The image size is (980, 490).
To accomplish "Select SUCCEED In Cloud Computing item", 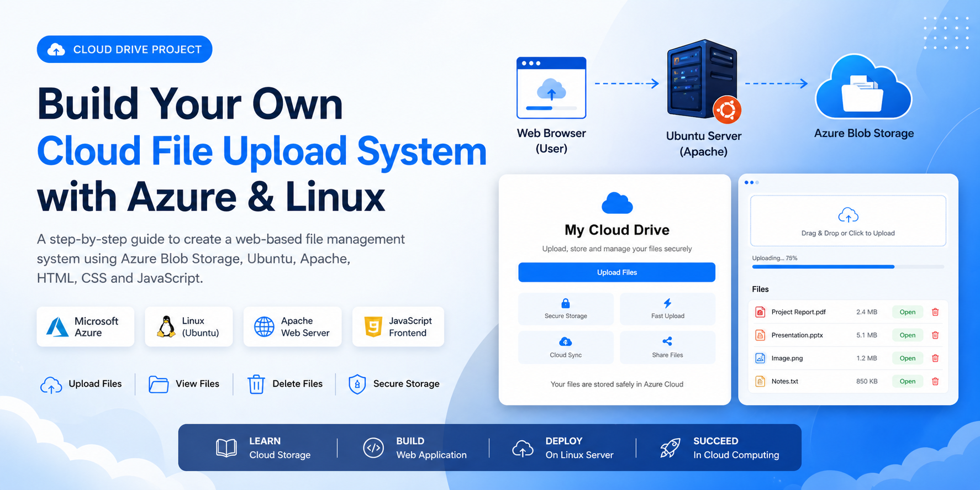I will pos(719,448).
